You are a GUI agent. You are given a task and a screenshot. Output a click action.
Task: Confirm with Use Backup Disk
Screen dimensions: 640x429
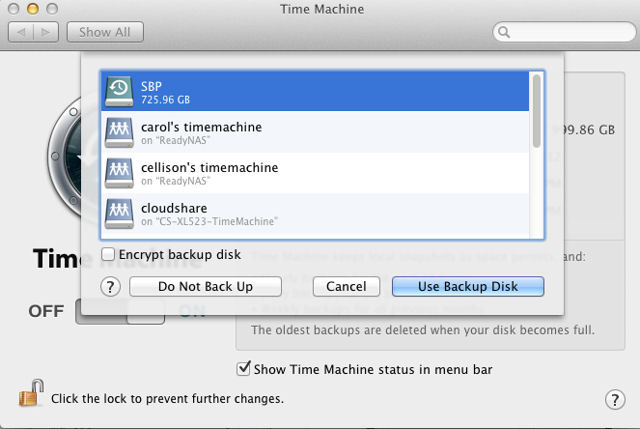468,287
